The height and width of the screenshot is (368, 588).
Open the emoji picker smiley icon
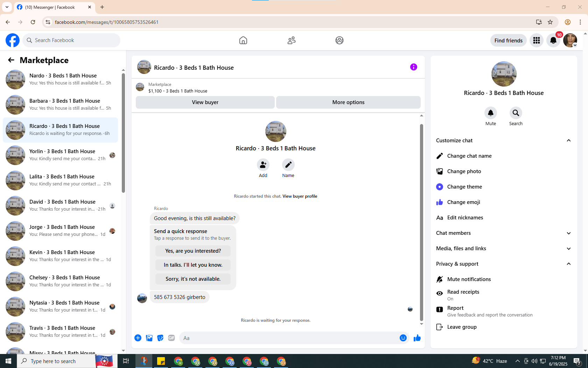tap(403, 338)
